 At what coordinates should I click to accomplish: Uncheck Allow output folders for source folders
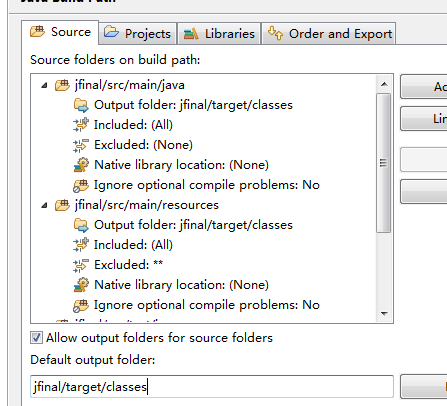pyautogui.click(x=36, y=338)
